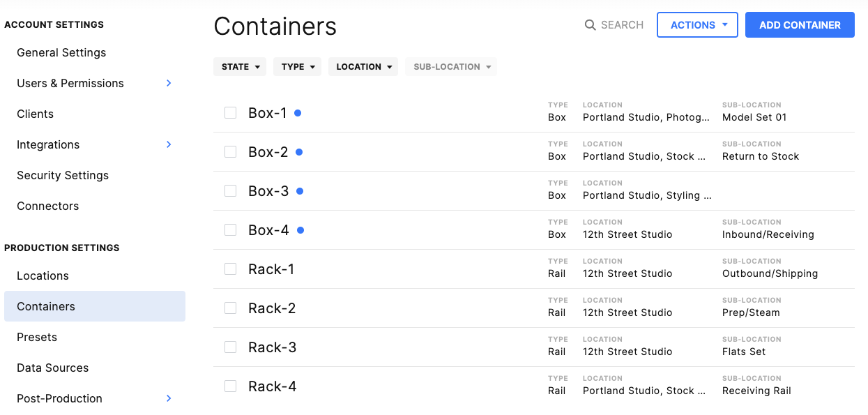Tick the checkbox next to Rack-4
The height and width of the screenshot is (415, 868).
pos(230,386)
